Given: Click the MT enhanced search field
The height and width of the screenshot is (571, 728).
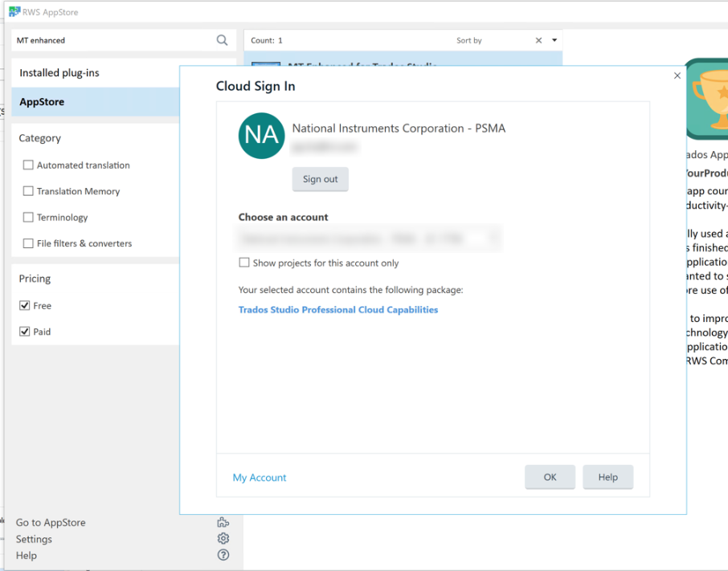Looking at the screenshot, I should click(114, 40).
